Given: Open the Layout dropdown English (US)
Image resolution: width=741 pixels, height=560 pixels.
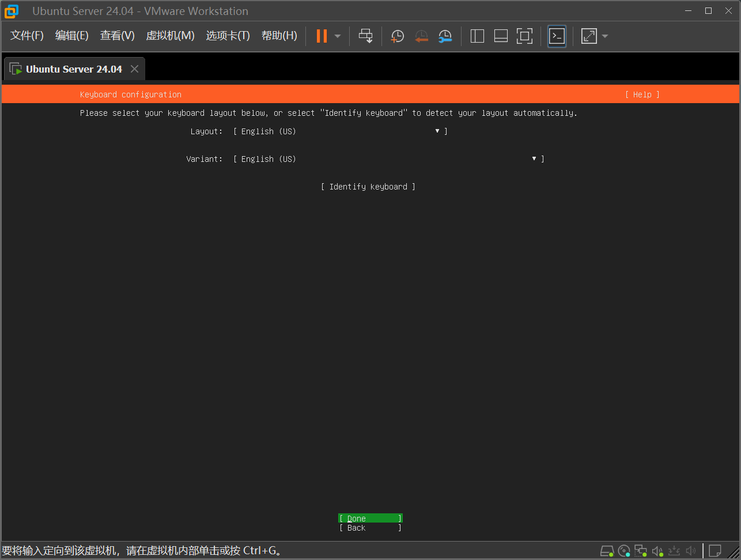Looking at the screenshot, I should 341,131.
